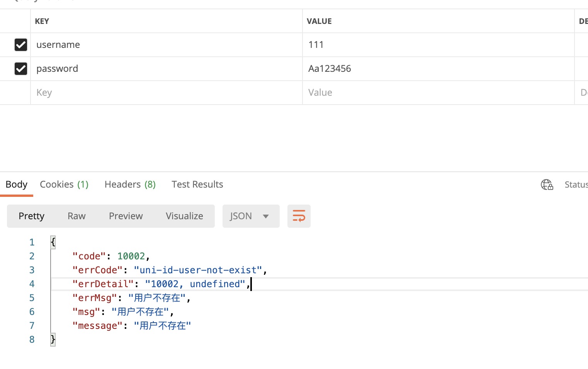
Task: Open the Headers (8) tab
Action: coord(130,184)
